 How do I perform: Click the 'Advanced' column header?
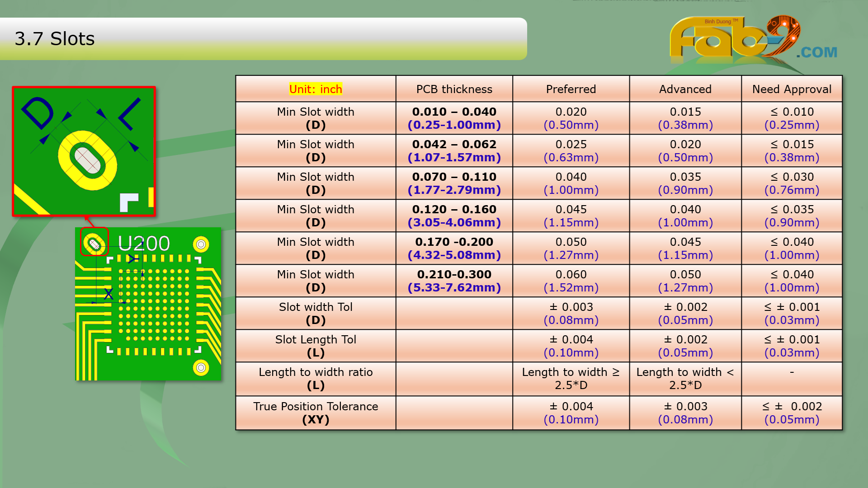point(685,89)
